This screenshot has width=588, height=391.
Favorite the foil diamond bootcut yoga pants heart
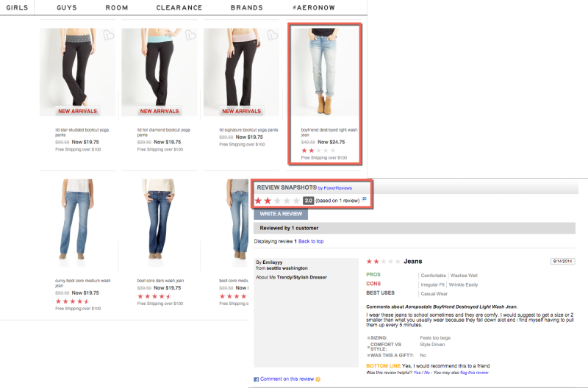(x=190, y=35)
